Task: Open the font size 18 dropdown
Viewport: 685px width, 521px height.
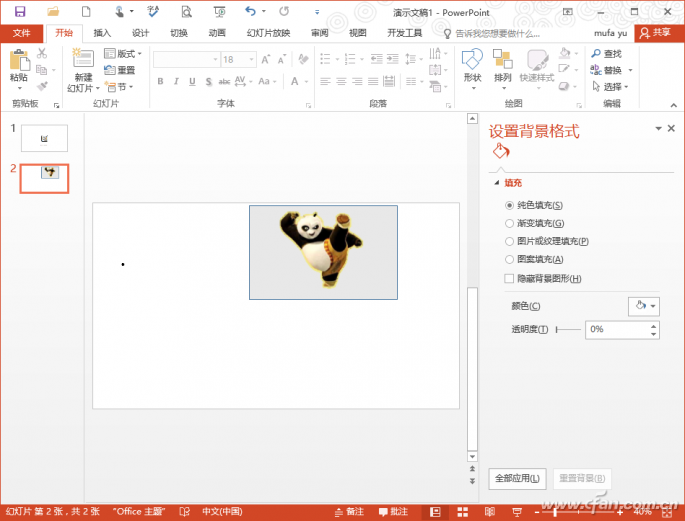Action: pos(252,59)
